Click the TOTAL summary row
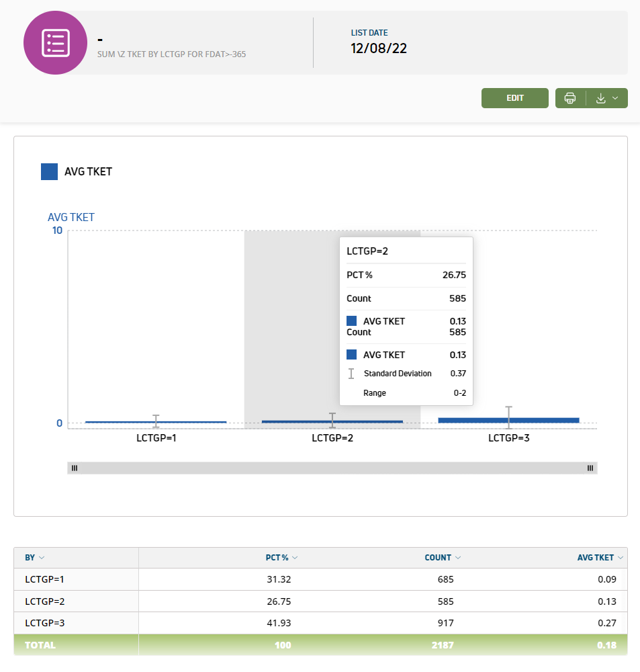 point(320,645)
